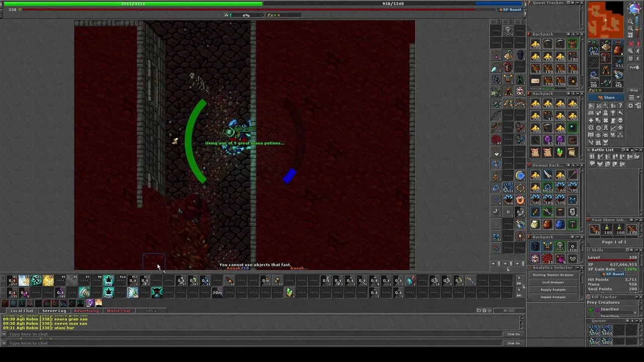644x362 pixels.
Task: Select the sword in Demon Backpack
Action: [548, 175]
